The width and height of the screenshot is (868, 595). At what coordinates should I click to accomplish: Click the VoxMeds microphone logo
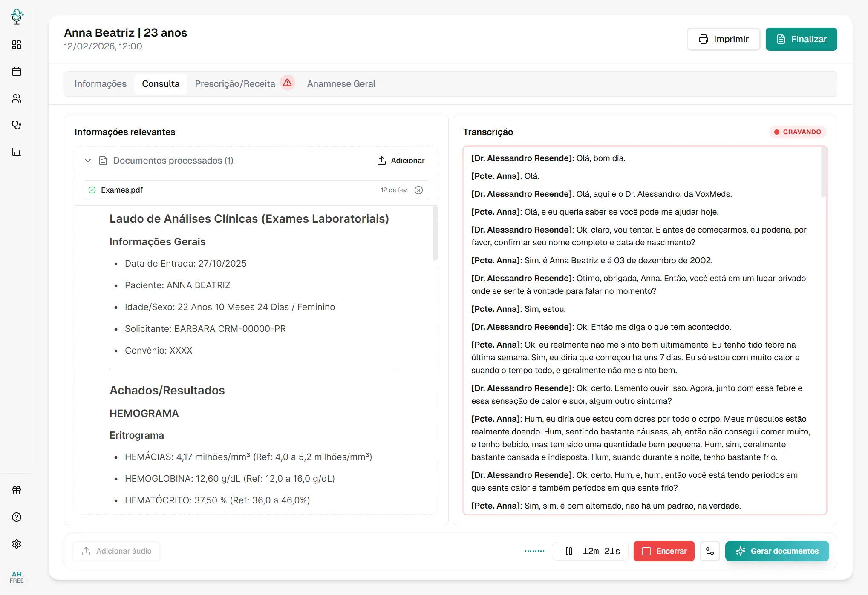coord(17,17)
